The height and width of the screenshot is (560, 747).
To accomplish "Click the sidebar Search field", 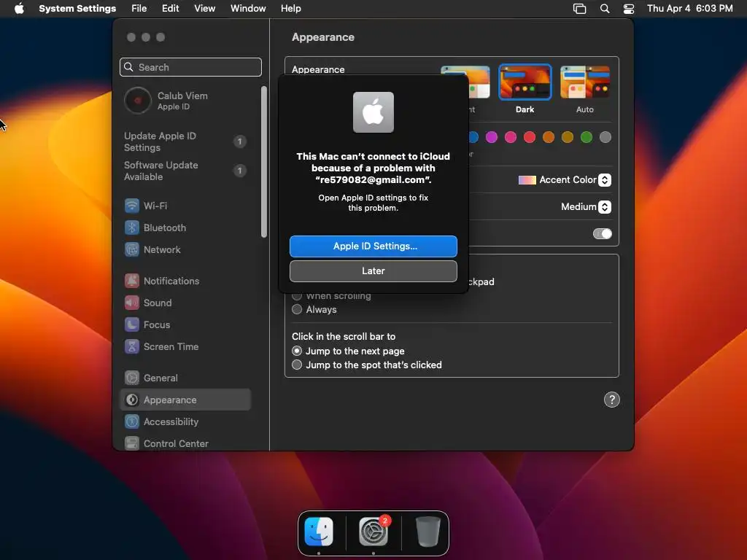I will point(190,67).
